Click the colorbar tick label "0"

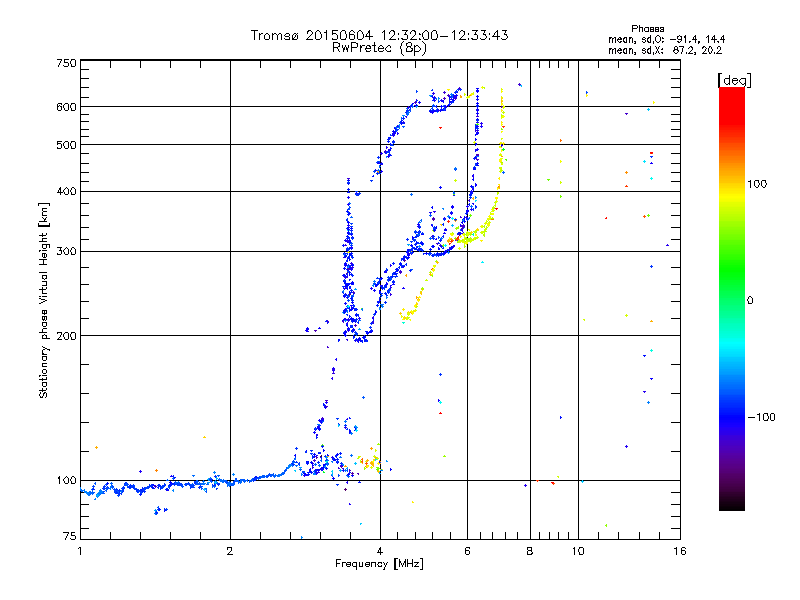(750, 300)
